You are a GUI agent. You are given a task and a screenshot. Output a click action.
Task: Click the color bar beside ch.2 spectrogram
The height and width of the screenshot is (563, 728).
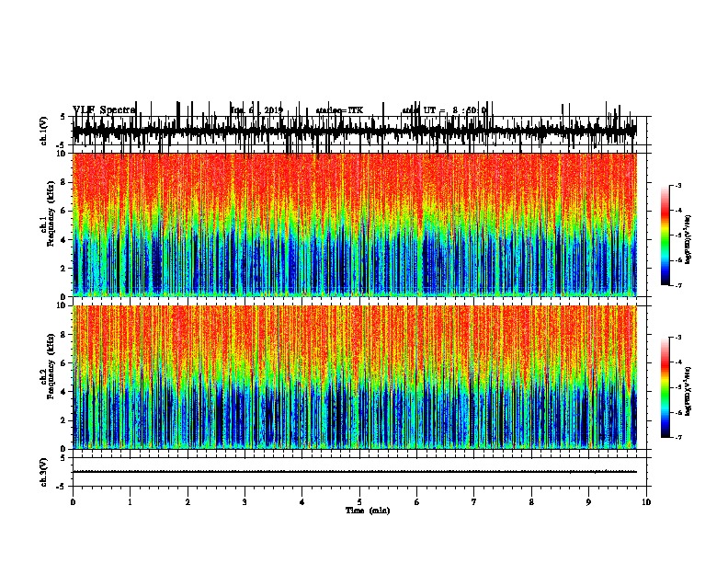click(x=665, y=387)
